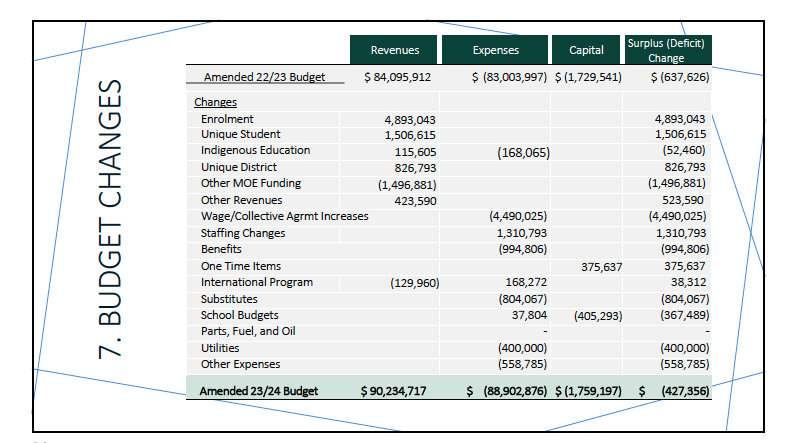The width and height of the screenshot is (790, 443).
Task: Click the $ 90,234,717 revenues total
Action: coord(393,391)
